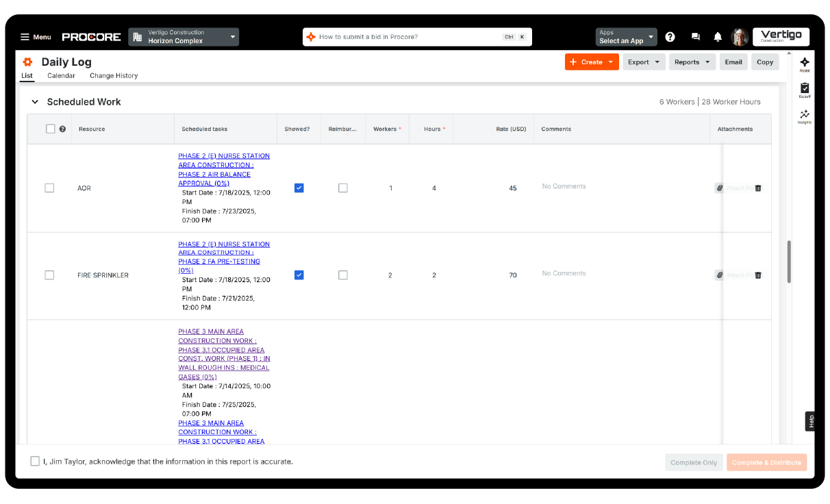The height and width of the screenshot is (504, 830).
Task: Check the Jim Taylor acknowledgement checkbox
Action: 35,462
